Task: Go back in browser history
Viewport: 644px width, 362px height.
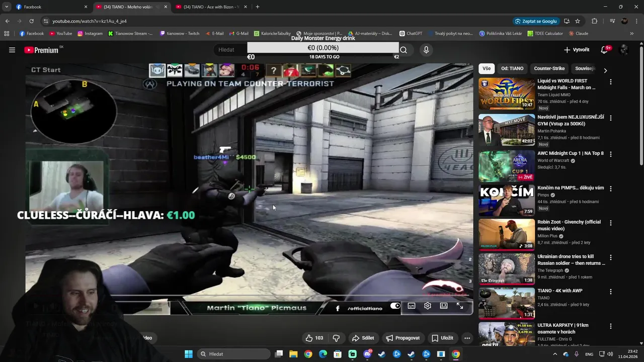Action: 7,21
